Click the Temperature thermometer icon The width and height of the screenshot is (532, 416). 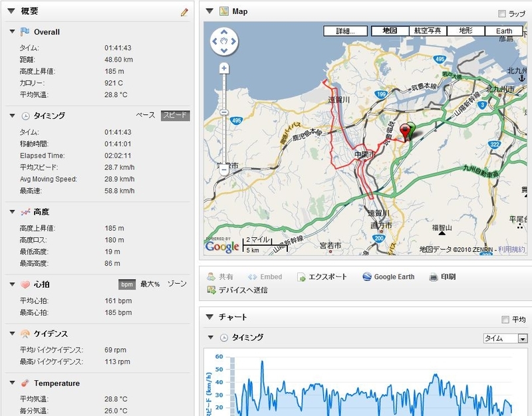pyautogui.click(x=25, y=383)
